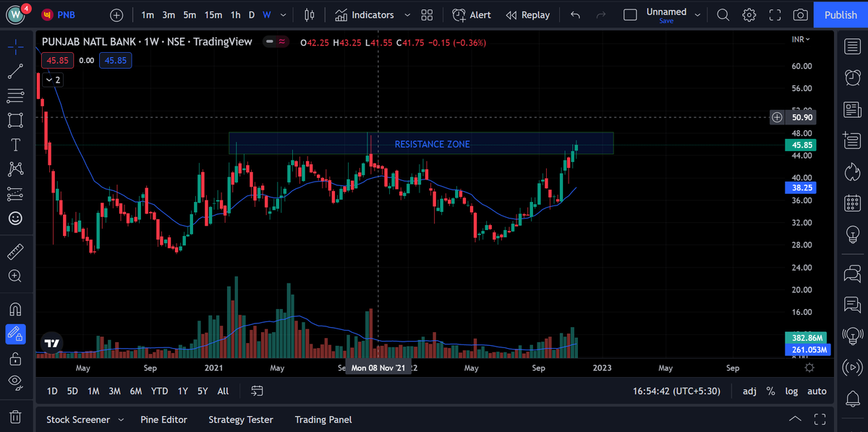Expand the Indicators favorites dropdown arrow

click(407, 15)
